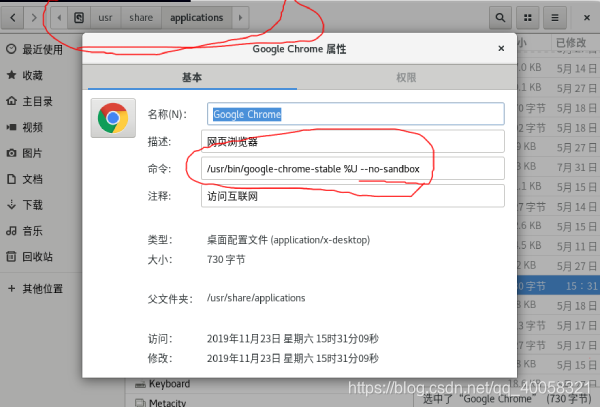The width and height of the screenshot is (600, 407).
Task: Click the 730 字节 size value
Action: coord(226,260)
